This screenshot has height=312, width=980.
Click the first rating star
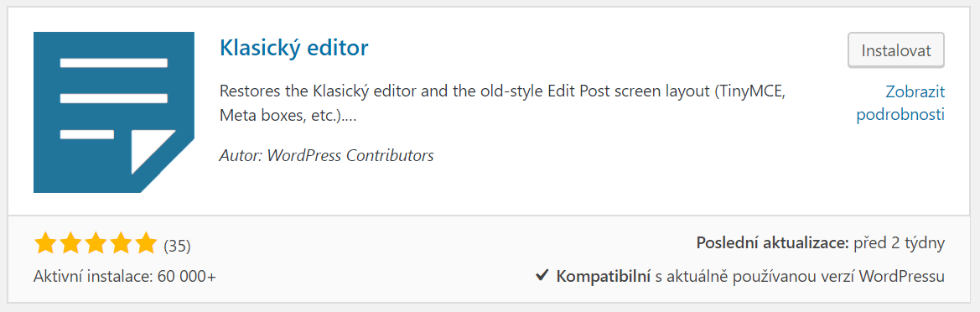[x=45, y=243]
